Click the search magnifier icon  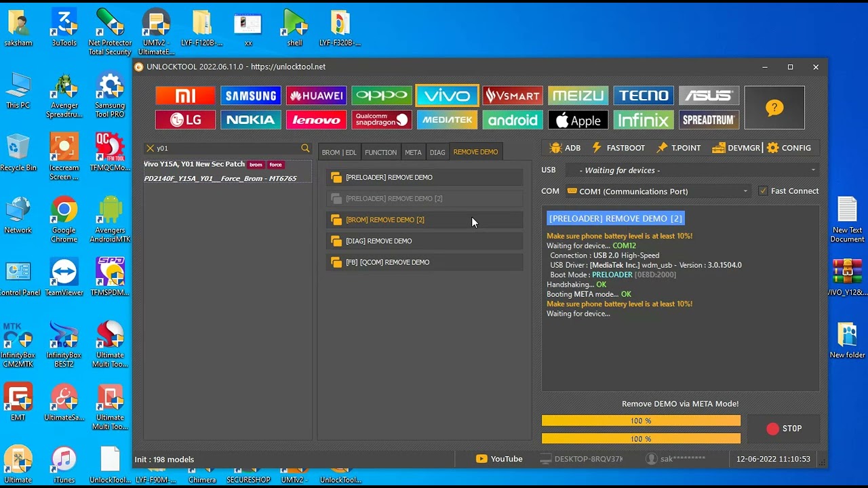coord(305,148)
